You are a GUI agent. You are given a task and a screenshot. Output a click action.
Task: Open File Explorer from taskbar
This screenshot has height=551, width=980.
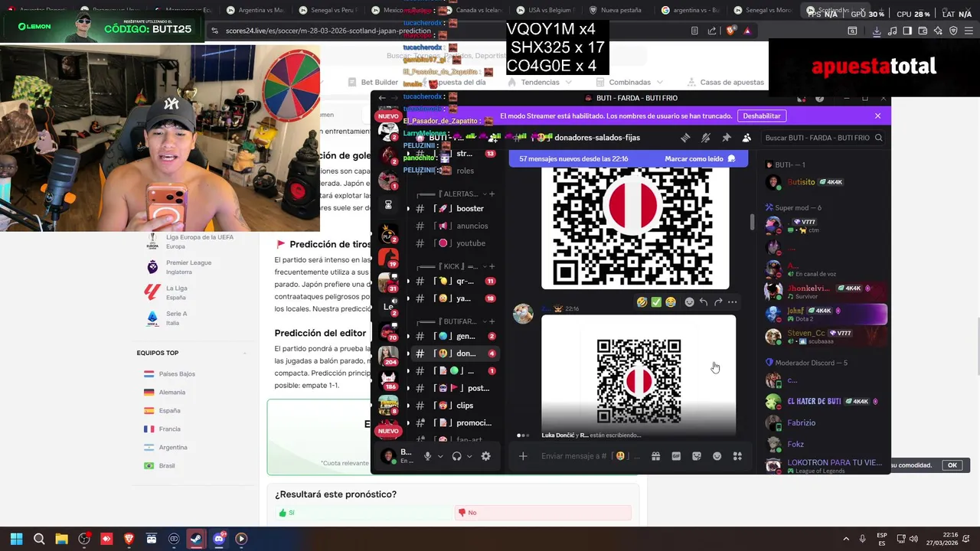click(x=61, y=539)
